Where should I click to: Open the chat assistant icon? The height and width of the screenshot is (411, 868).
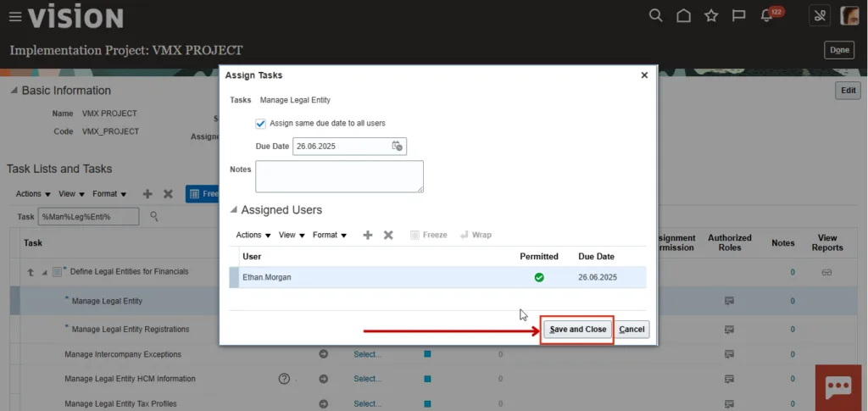coord(837,386)
